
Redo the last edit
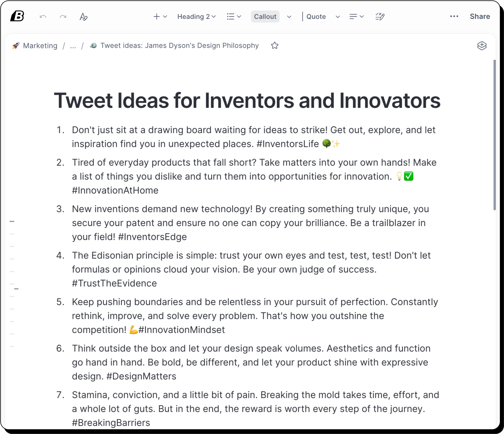pyautogui.click(x=62, y=17)
